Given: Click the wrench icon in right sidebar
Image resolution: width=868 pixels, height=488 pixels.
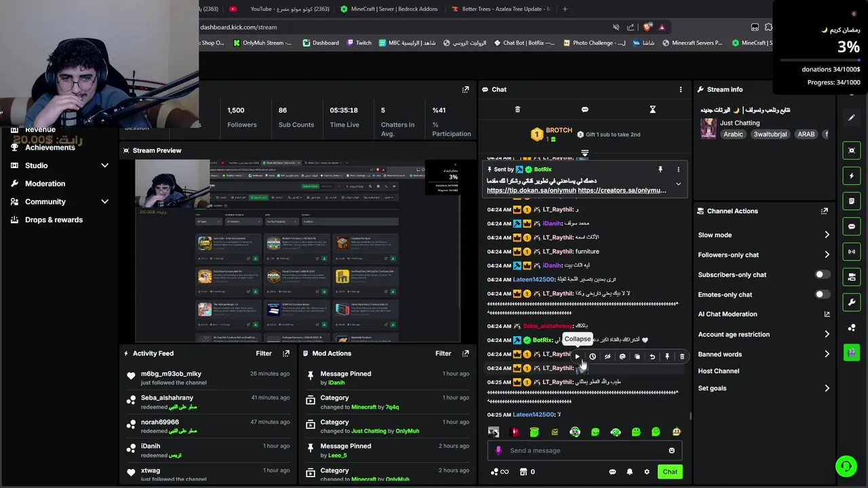Looking at the screenshot, I should pos(852,302).
